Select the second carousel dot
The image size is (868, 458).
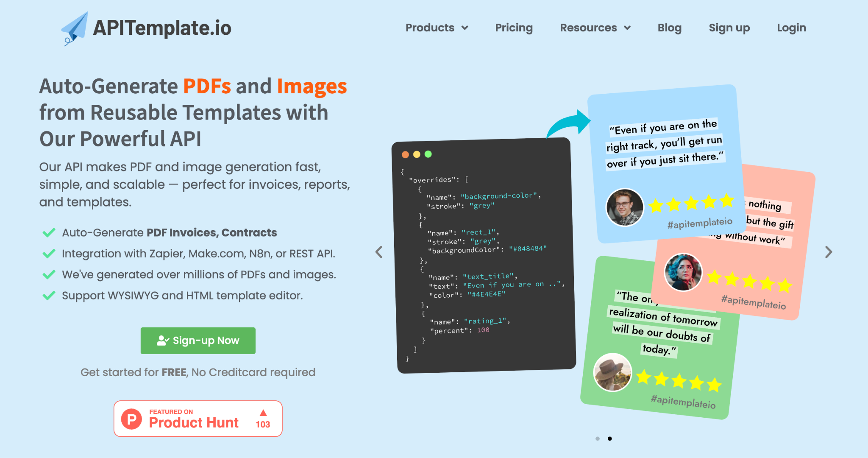click(x=610, y=438)
